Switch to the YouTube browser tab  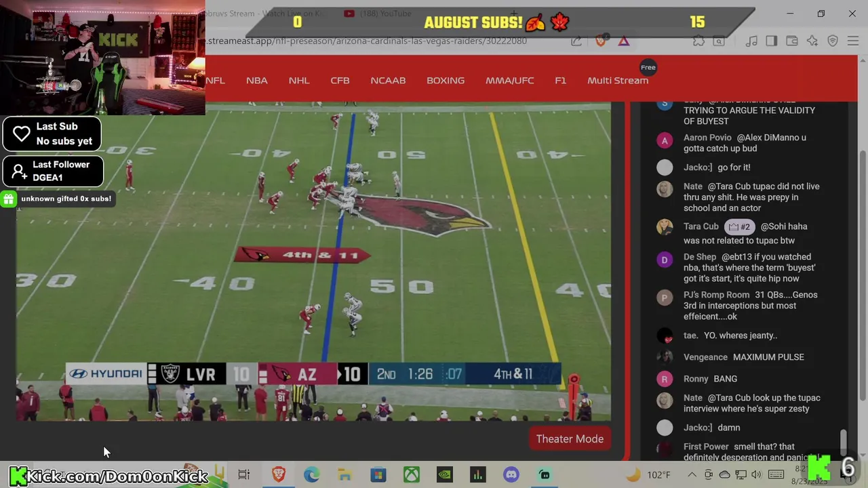377,14
